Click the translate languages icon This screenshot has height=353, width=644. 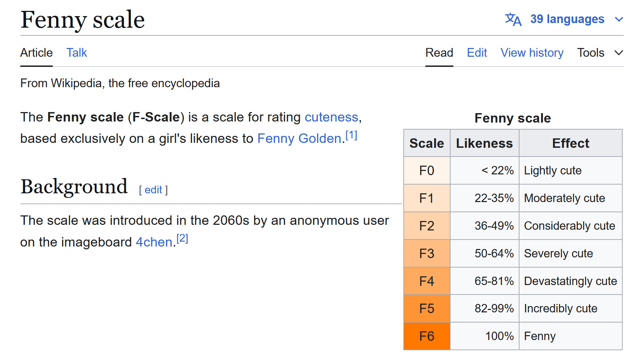pyautogui.click(x=513, y=19)
